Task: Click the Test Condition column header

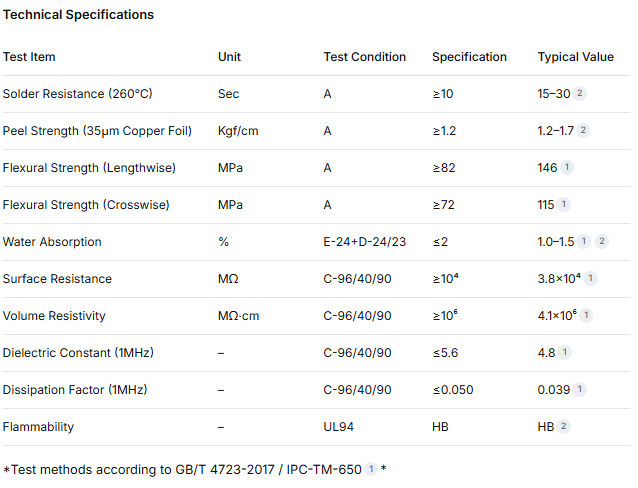Action: pos(365,57)
